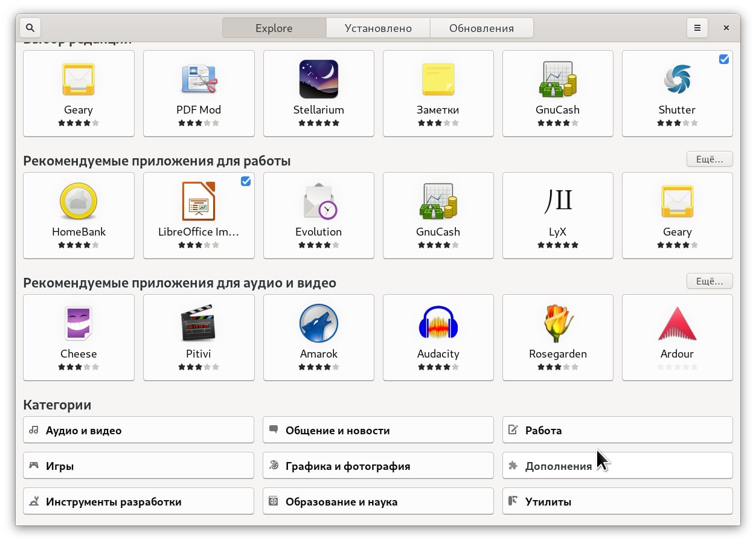The image size is (756, 543).
Task: Open Geary in the editor's picks row
Action: (x=78, y=93)
